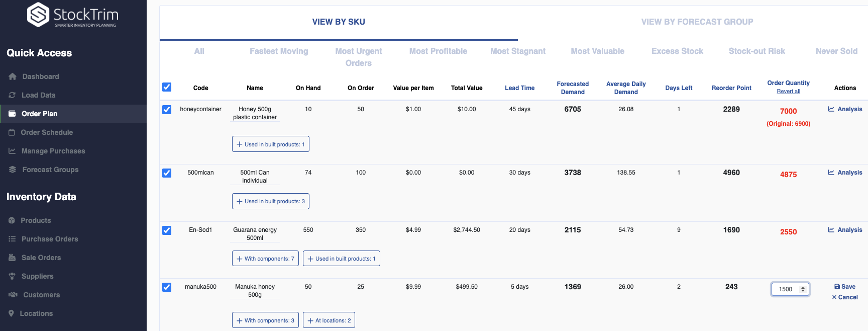Image resolution: width=868 pixels, height=331 pixels.
Task: Click the manuka500 product code
Action: point(200,287)
